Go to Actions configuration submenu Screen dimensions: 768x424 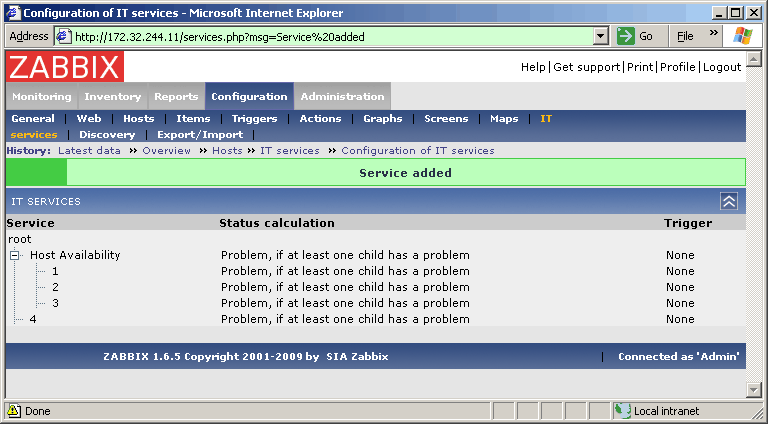tap(320, 118)
